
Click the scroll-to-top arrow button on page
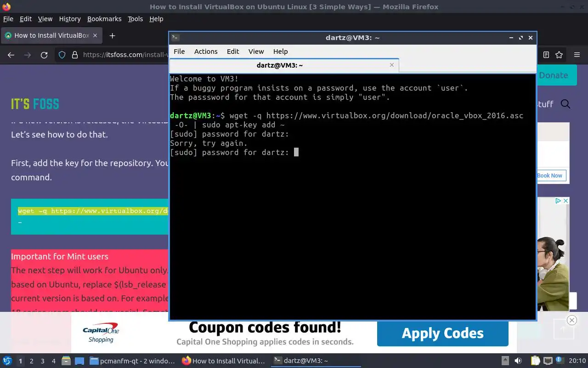(x=563, y=329)
